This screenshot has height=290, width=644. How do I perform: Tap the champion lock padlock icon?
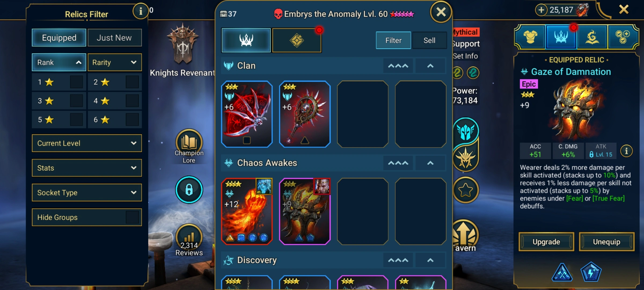point(189,190)
